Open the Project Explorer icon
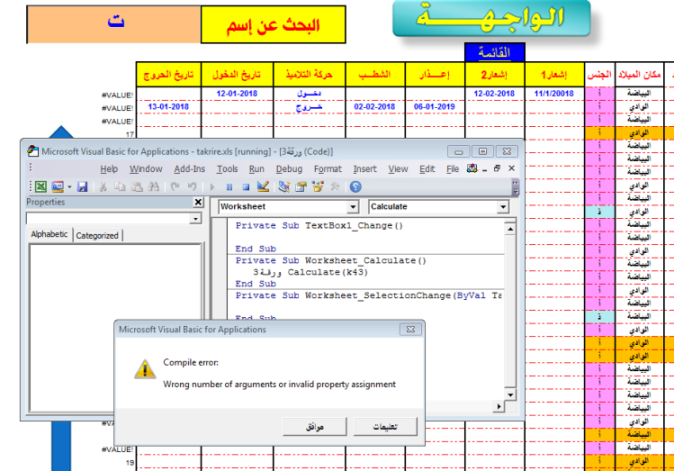The width and height of the screenshot is (674, 471). [x=284, y=187]
